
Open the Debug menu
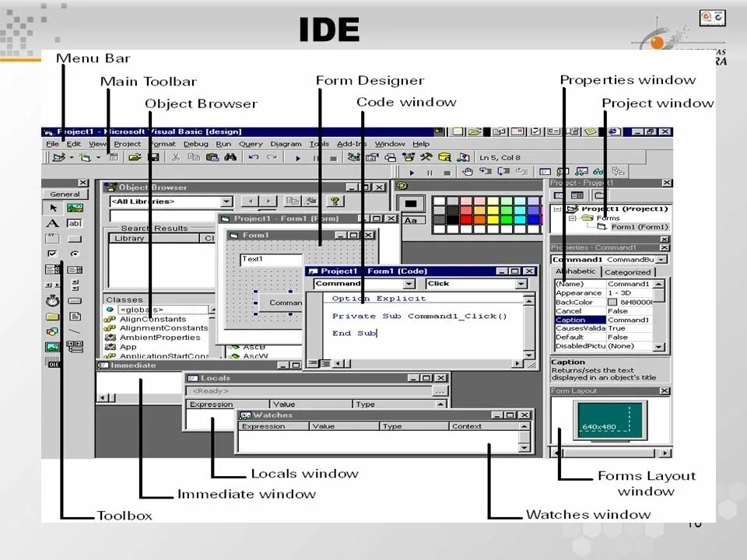tap(196, 144)
